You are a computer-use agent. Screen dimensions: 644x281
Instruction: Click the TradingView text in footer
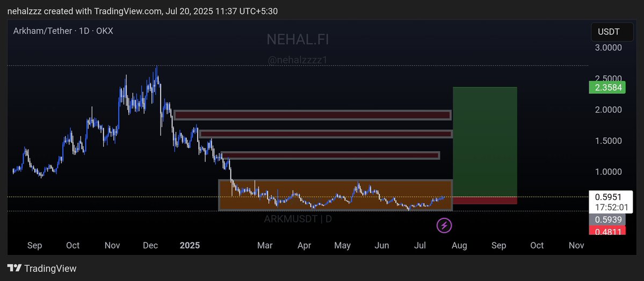pos(50,269)
